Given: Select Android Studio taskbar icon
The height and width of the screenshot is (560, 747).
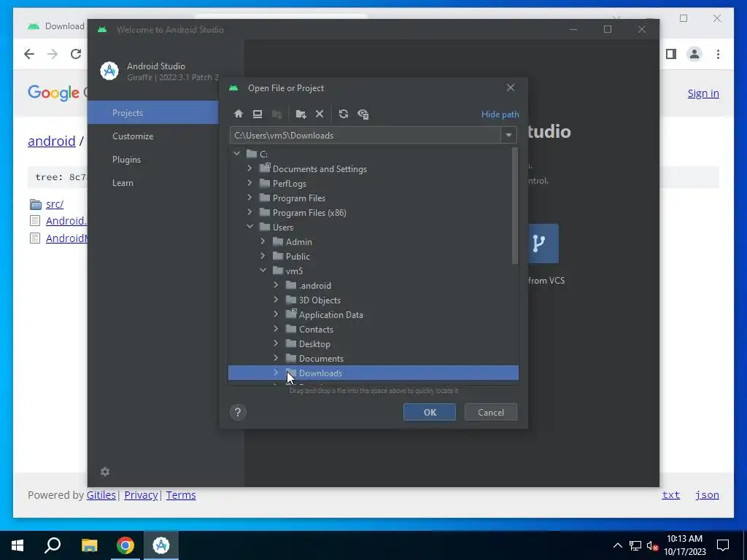Looking at the screenshot, I should pos(161,545).
